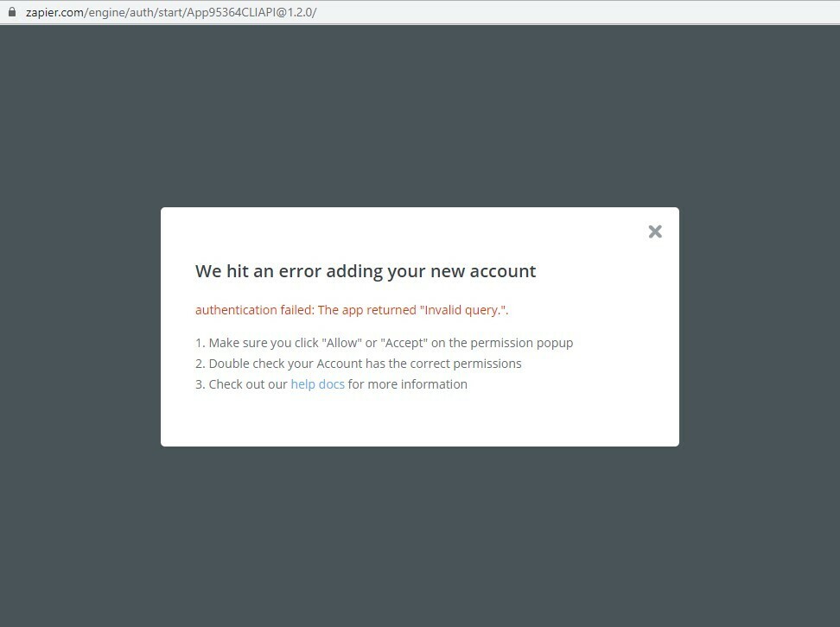The width and height of the screenshot is (840, 627).
Task: Close the error dialog with the X
Action: pos(655,231)
